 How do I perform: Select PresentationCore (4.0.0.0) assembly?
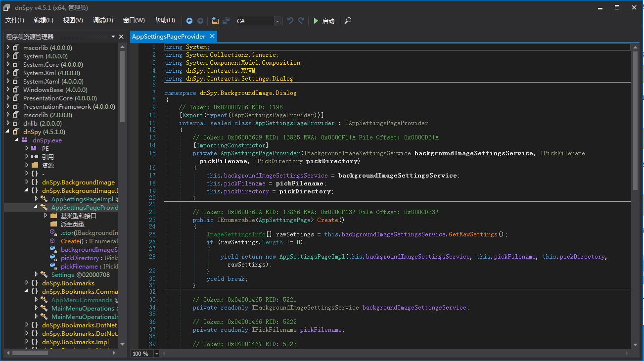pyautogui.click(x=60, y=98)
